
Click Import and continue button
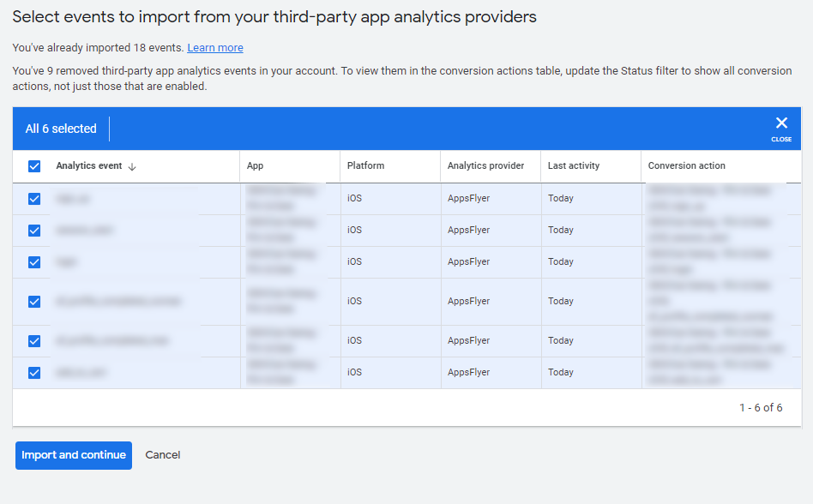(x=74, y=455)
